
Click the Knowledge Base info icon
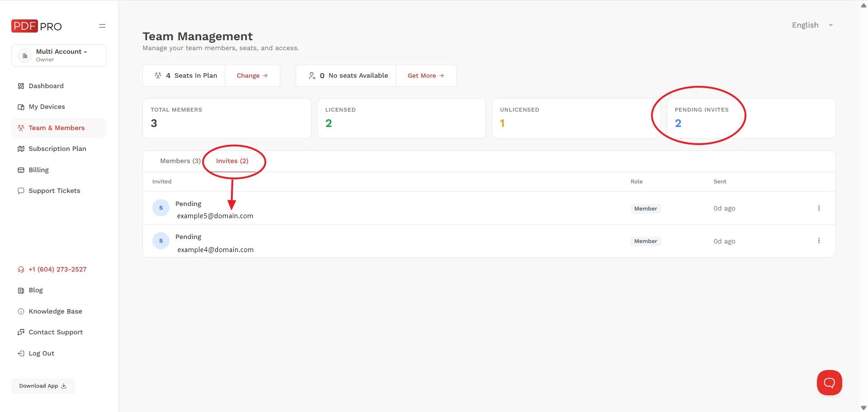click(x=21, y=311)
